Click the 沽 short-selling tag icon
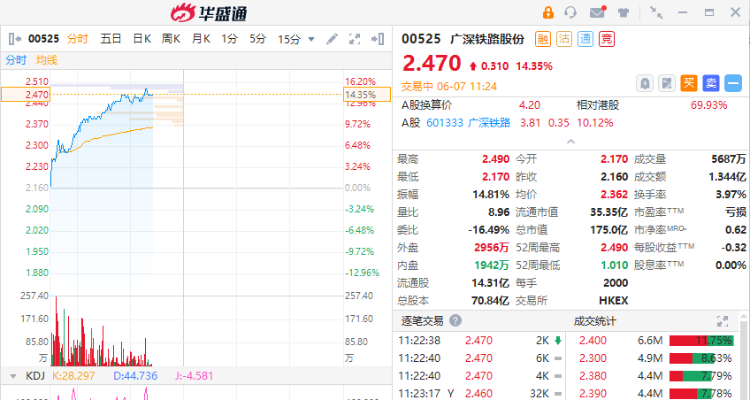This screenshot has height=400, width=750. pyautogui.click(x=564, y=39)
